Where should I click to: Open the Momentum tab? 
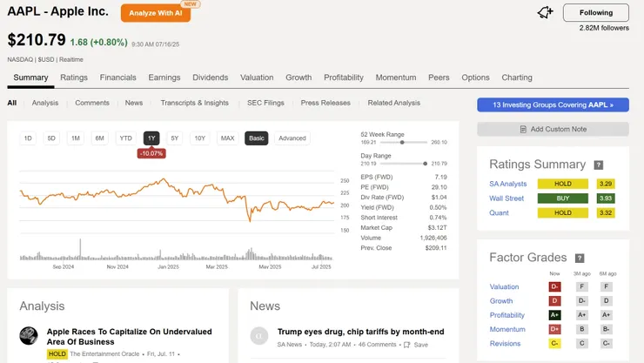pyautogui.click(x=395, y=77)
